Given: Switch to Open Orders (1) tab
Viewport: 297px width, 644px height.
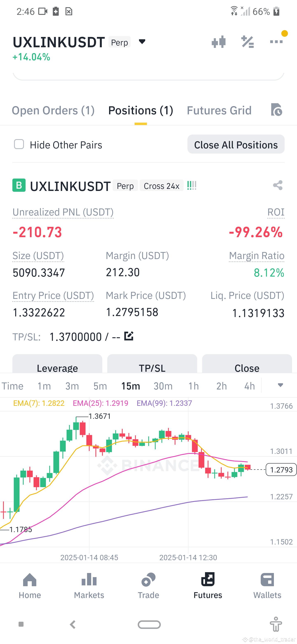Looking at the screenshot, I should [53, 110].
